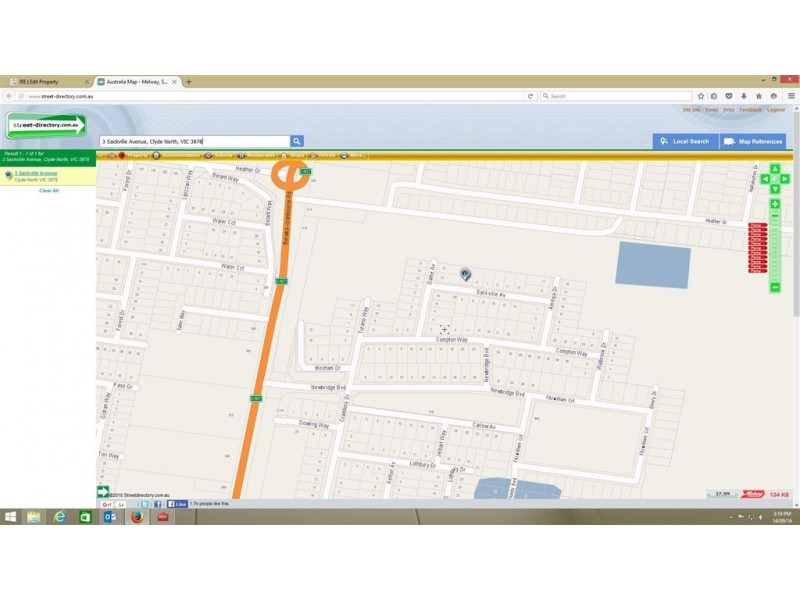Image resolution: width=800 pixels, height=600 pixels.
Task: Zoom out using the green minus button
Action: pyautogui.click(x=775, y=288)
